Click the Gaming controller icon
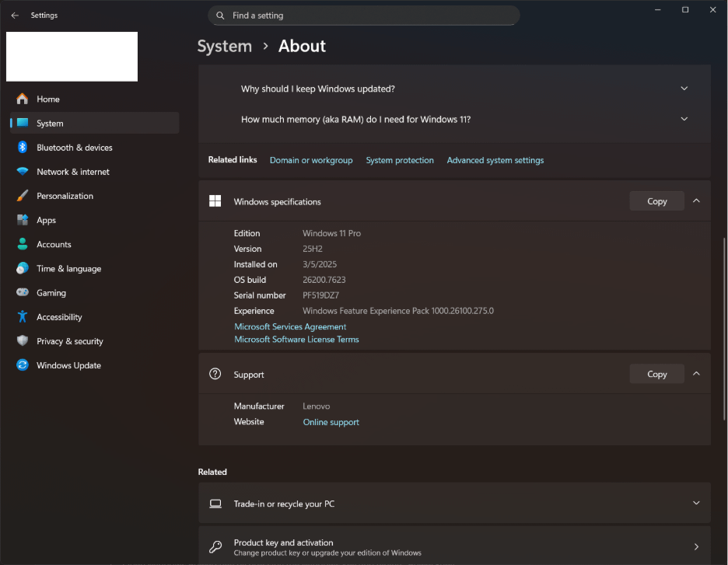This screenshot has height=565, width=728. point(23,292)
